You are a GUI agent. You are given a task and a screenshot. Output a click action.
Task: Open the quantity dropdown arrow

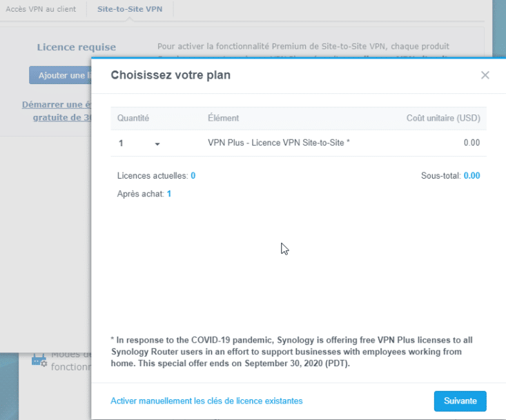click(x=157, y=143)
